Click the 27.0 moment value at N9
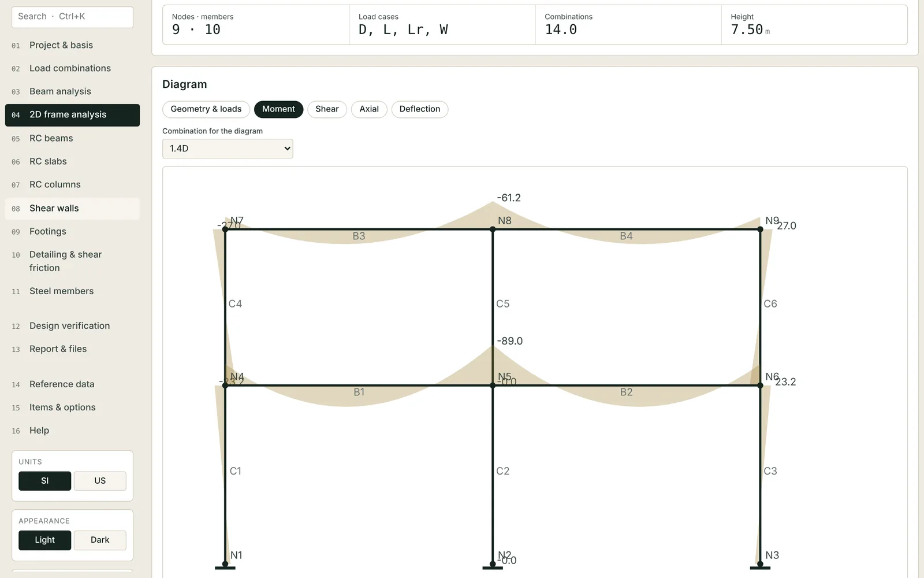924x578 pixels. pyautogui.click(x=787, y=226)
